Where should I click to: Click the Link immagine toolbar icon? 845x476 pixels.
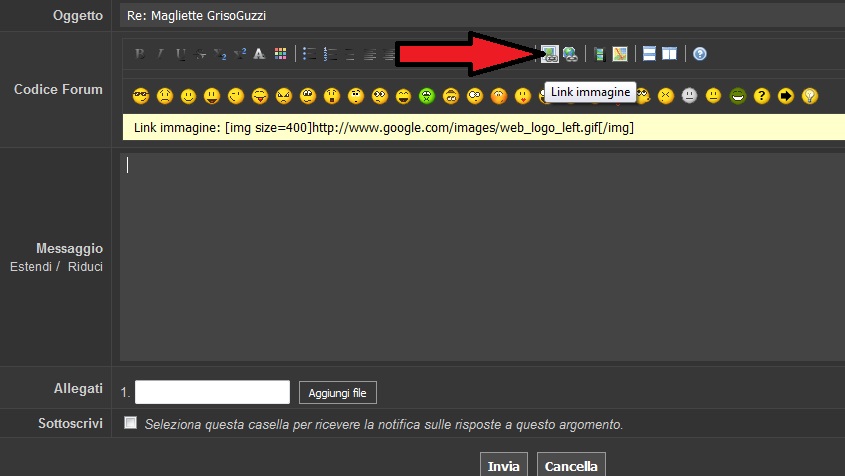[x=550, y=54]
